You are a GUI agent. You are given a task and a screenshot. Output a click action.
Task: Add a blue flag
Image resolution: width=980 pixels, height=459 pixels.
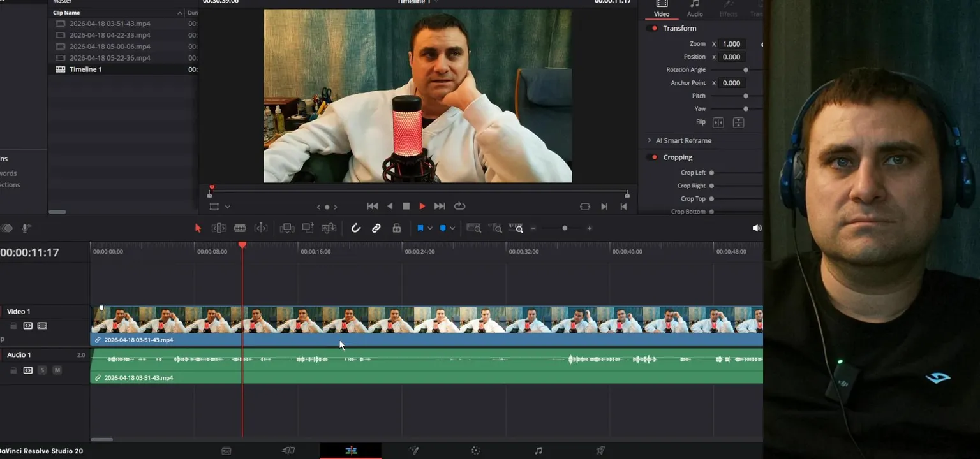pos(420,228)
